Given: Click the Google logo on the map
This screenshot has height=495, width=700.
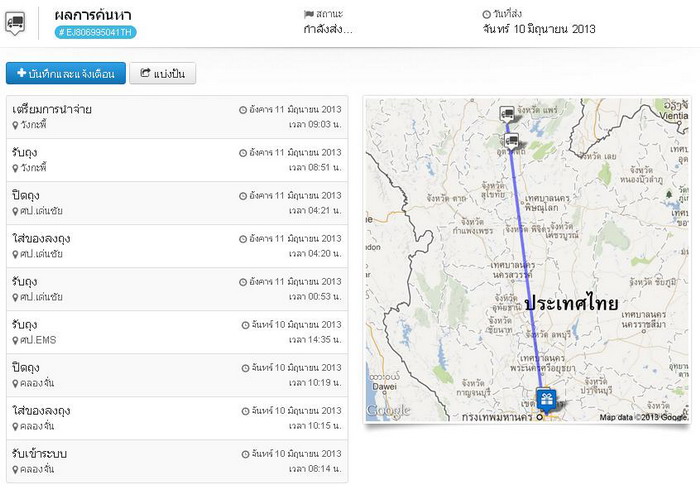Looking at the screenshot, I should [388, 410].
